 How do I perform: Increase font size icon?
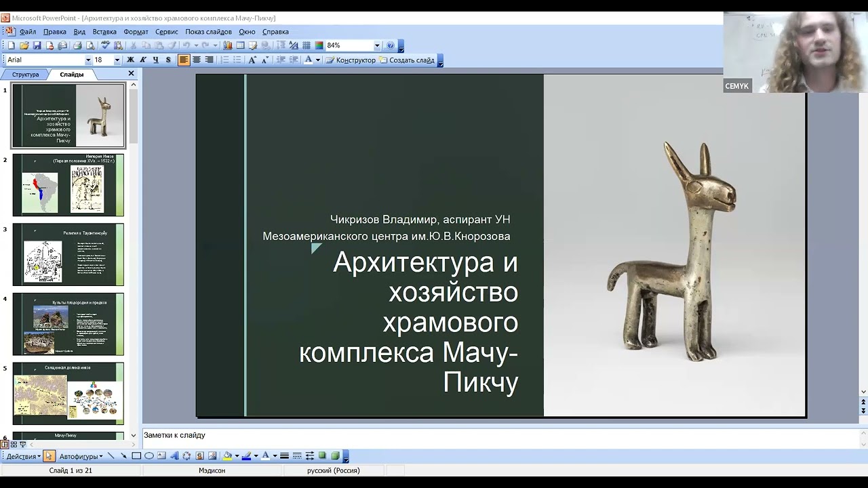[252, 60]
